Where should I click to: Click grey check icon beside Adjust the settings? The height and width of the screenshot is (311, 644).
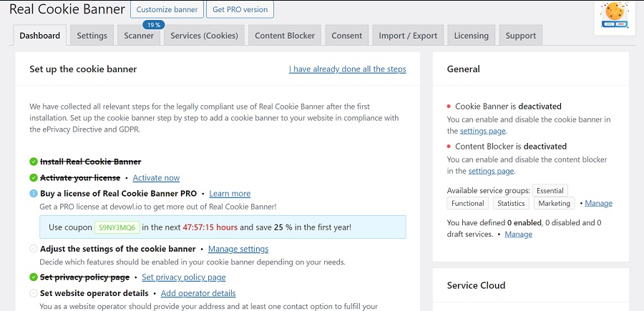pos(34,249)
